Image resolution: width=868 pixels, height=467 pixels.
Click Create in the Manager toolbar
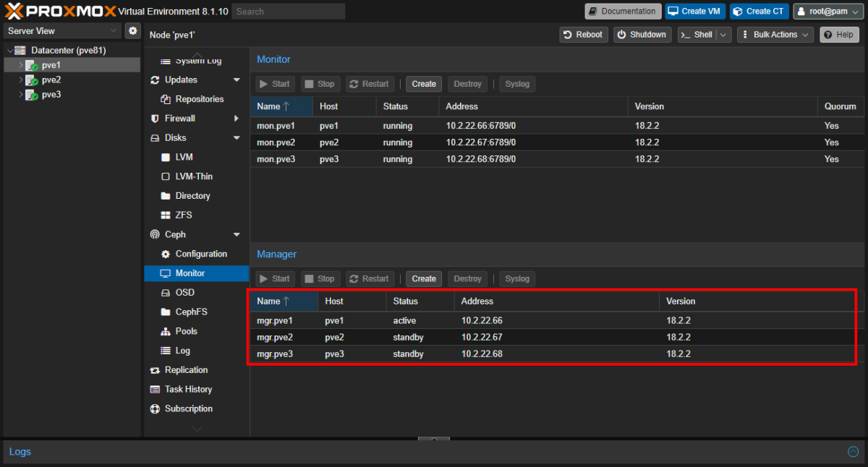[x=424, y=278]
